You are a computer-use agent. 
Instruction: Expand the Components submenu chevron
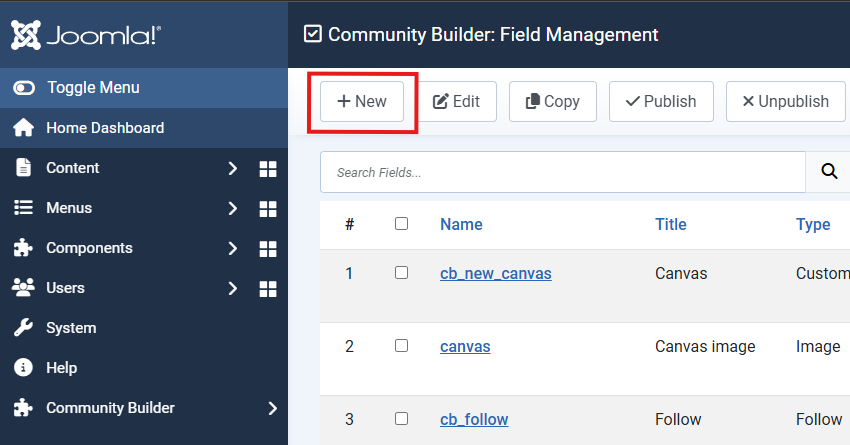pyautogui.click(x=233, y=248)
